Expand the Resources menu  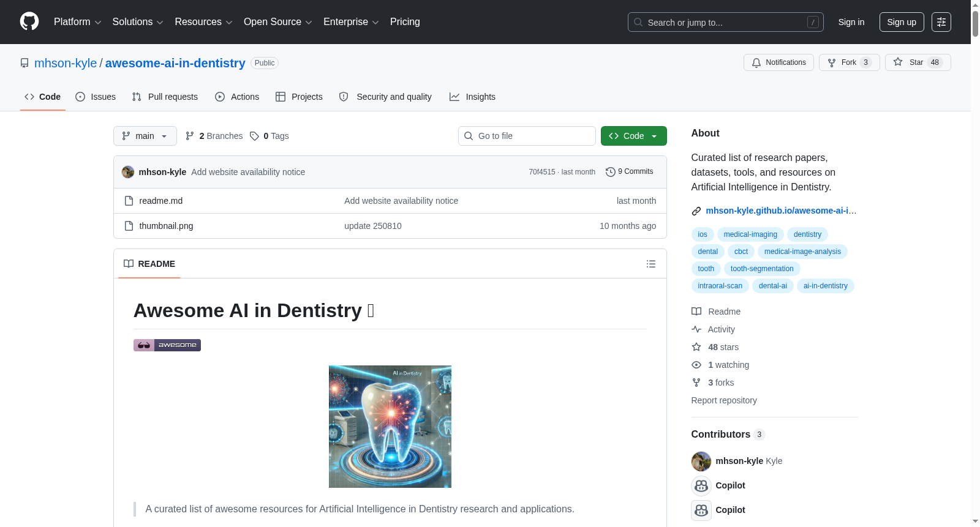[204, 22]
